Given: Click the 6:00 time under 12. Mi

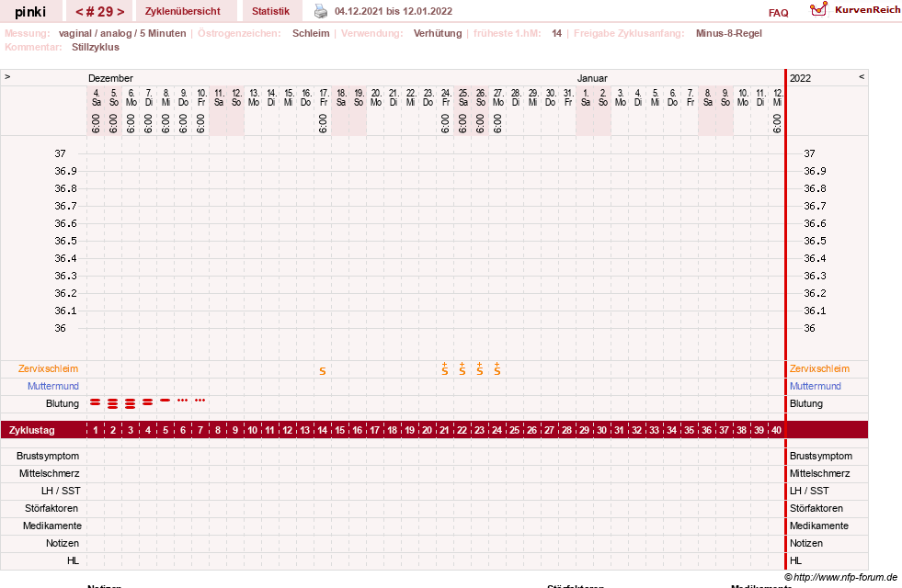Looking at the screenshot, I should point(777,123).
